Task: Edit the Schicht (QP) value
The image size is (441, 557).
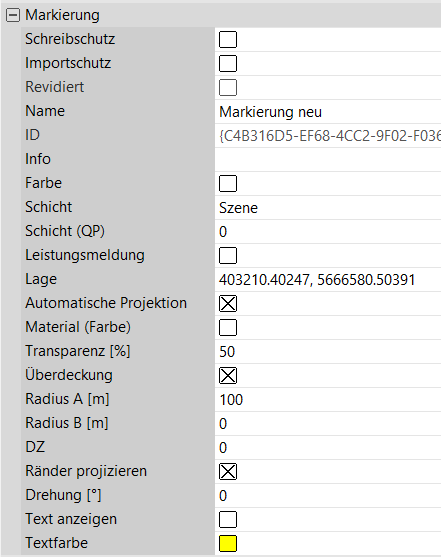Action: (x=328, y=232)
